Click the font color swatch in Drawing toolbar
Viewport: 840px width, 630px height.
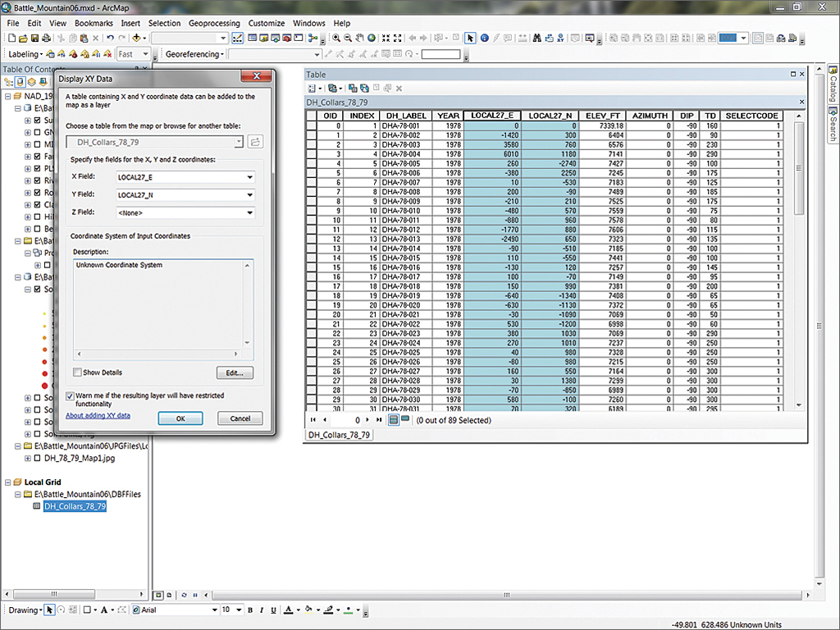click(x=287, y=610)
